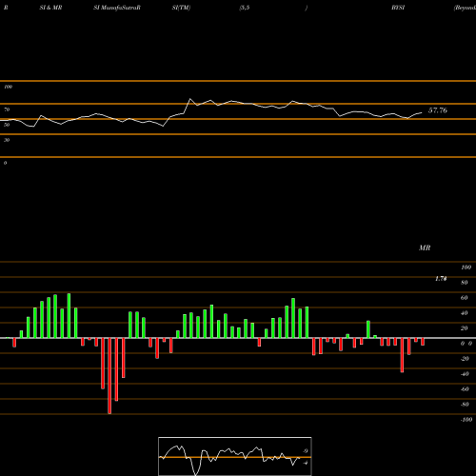Screen dimensions: 476x476
Task: Click the MR axis label 60
Action: [x=465, y=298]
